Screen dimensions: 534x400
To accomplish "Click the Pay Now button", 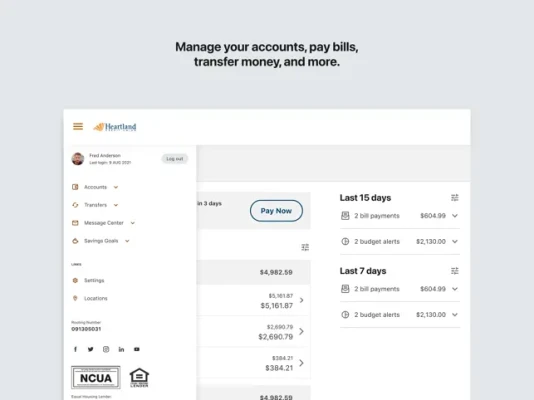I will click(x=276, y=211).
